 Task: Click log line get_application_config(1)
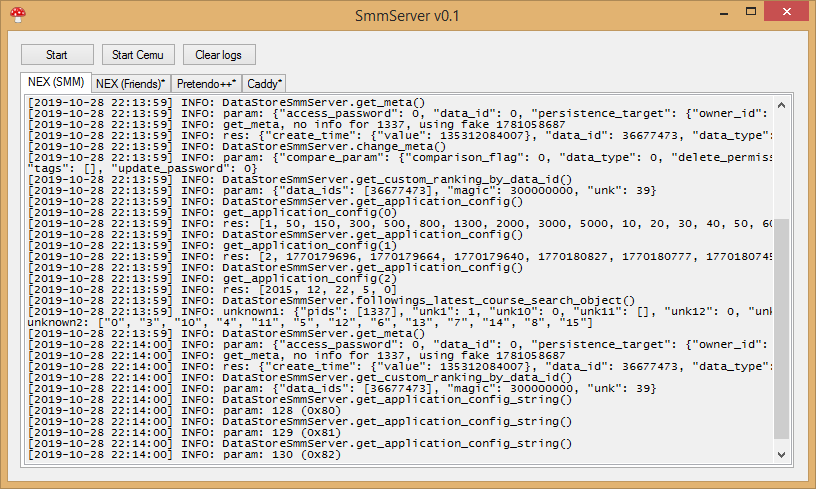point(212,246)
